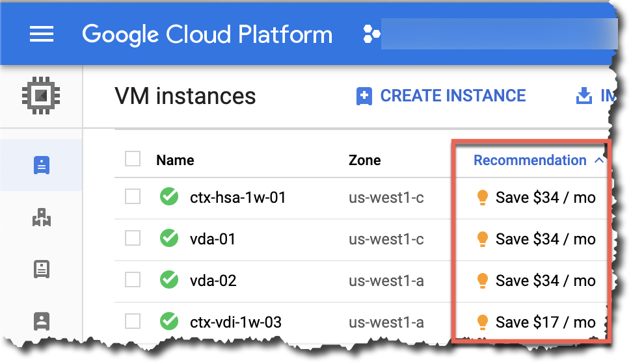The image size is (631, 364).
Task: Open the instance templates sidebar icon
Action: tap(41, 269)
